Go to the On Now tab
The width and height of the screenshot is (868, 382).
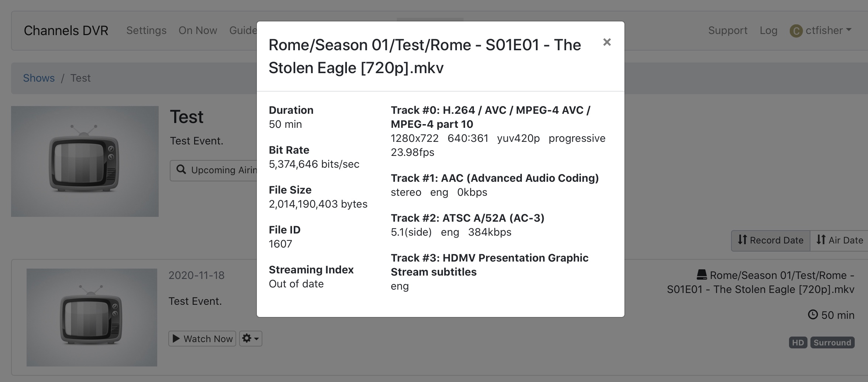(x=197, y=30)
